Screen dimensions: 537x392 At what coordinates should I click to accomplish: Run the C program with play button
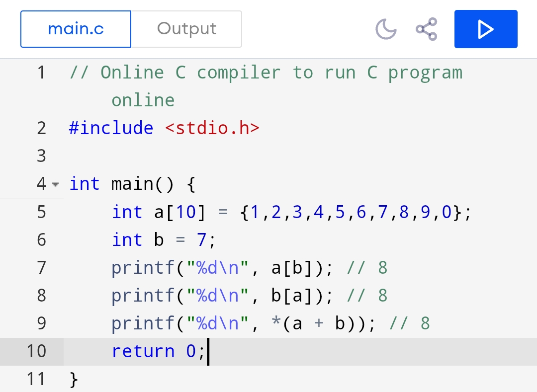click(x=486, y=29)
